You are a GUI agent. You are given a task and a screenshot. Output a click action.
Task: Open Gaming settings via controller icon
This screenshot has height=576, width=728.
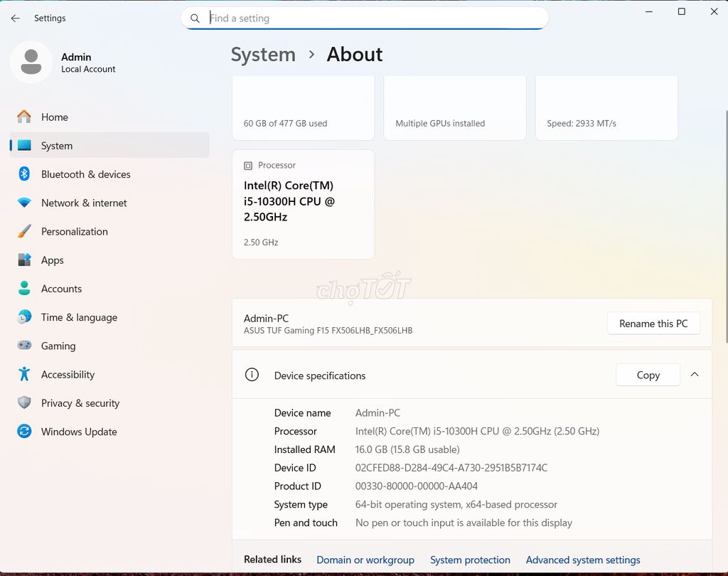pyautogui.click(x=23, y=346)
